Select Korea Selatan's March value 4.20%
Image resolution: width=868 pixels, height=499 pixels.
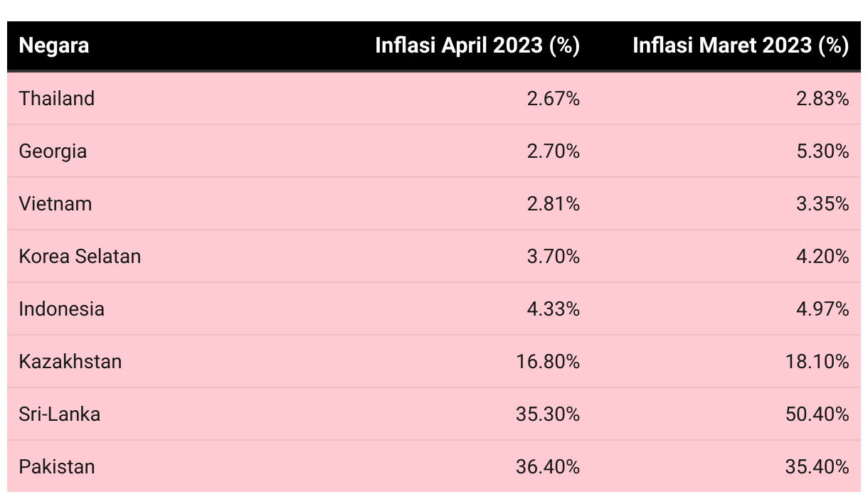point(823,256)
